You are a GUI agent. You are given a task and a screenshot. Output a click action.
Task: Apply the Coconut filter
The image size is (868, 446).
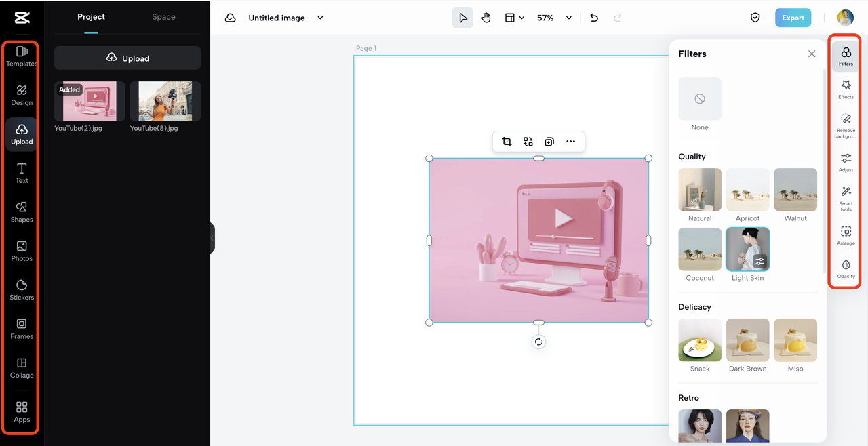(700, 249)
